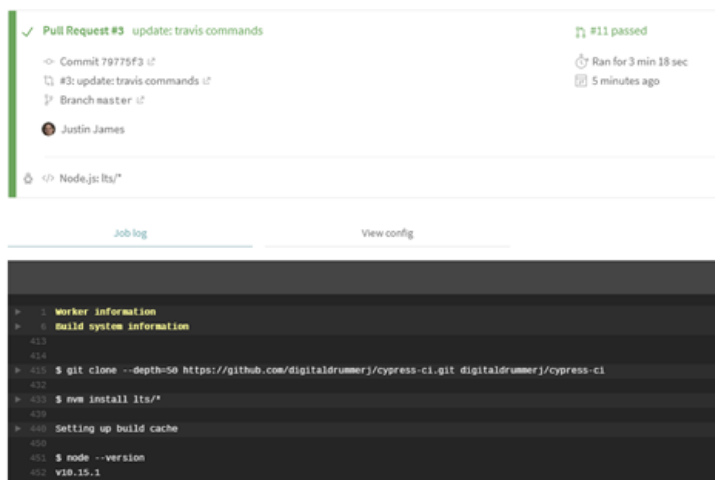Expand the nvm install lts/* output
Image resolution: width=715 pixels, height=480 pixels.
17,399
